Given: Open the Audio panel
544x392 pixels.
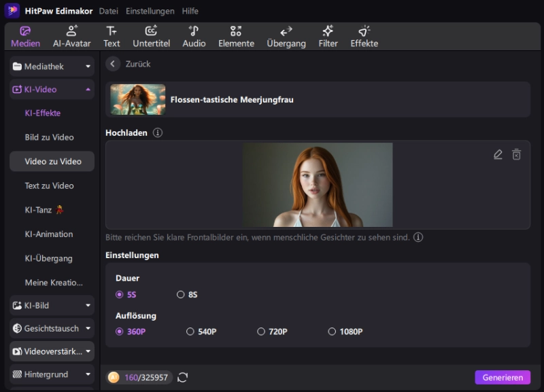Looking at the screenshot, I should click(194, 37).
